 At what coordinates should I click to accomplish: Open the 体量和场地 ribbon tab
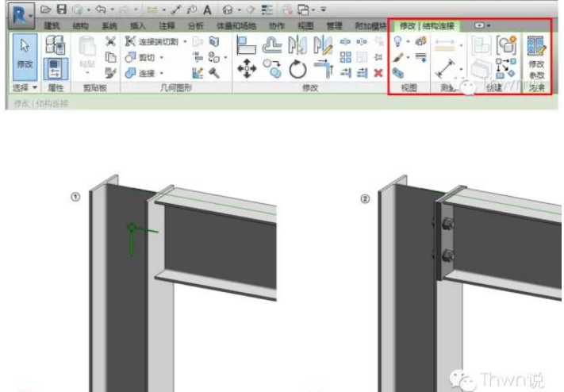pyautogui.click(x=236, y=26)
